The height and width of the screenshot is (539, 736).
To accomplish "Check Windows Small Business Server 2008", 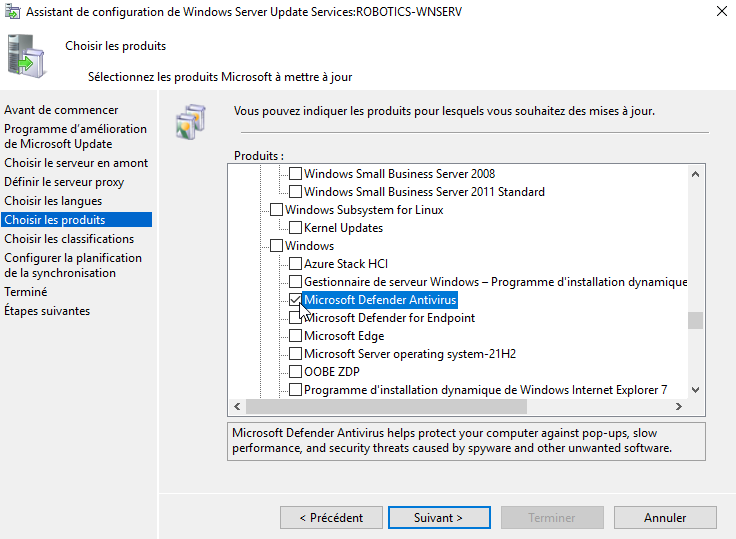I will [295, 174].
